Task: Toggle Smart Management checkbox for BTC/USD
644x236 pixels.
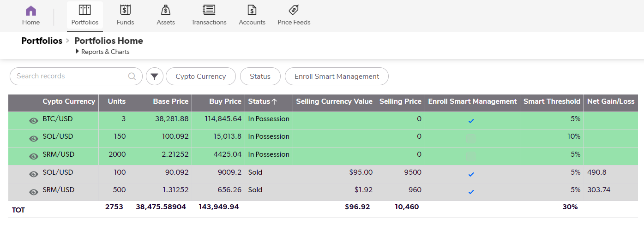Action: click(471, 121)
